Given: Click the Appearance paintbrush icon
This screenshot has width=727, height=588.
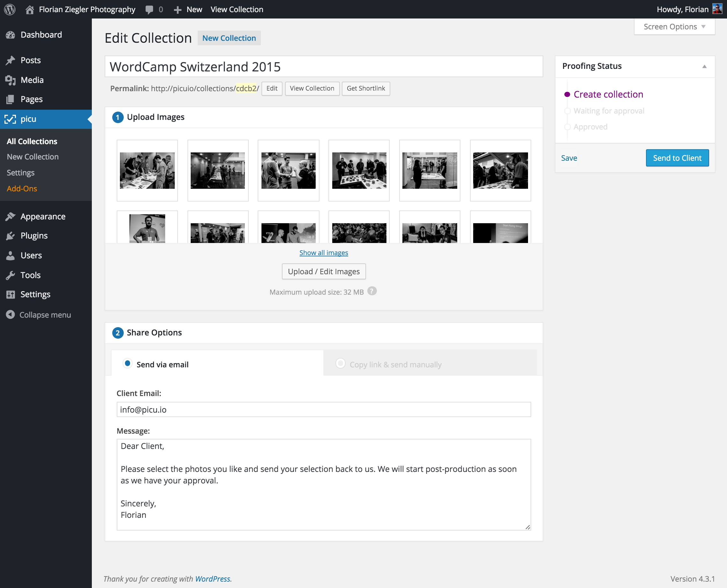Looking at the screenshot, I should pyautogui.click(x=11, y=217).
